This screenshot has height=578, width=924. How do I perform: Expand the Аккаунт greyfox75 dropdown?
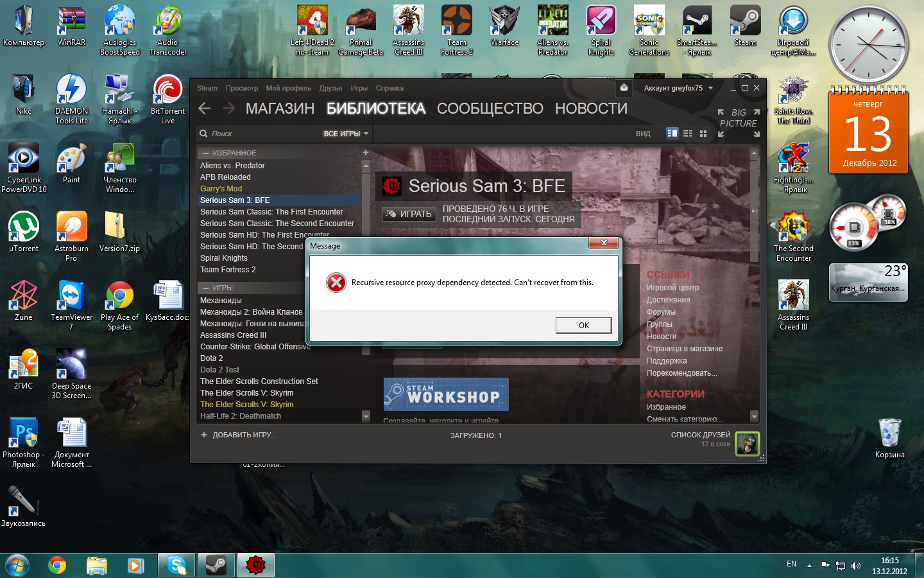click(x=678, y=88)
